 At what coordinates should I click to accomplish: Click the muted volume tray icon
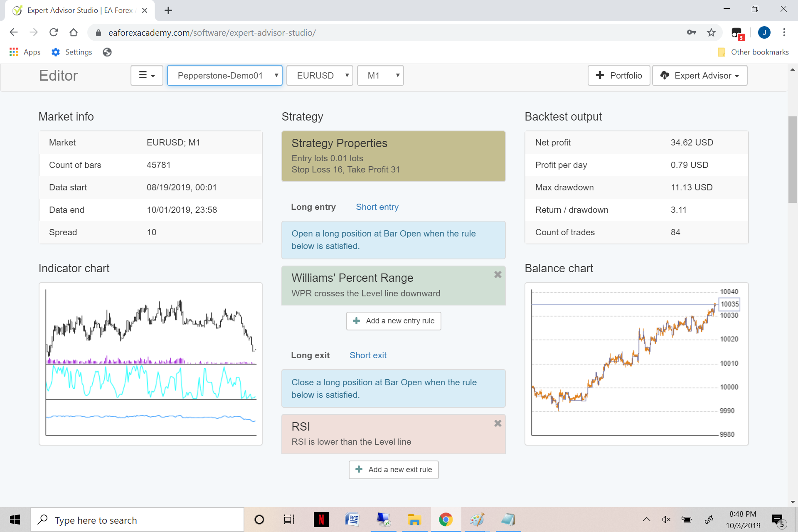coord(666,520)
